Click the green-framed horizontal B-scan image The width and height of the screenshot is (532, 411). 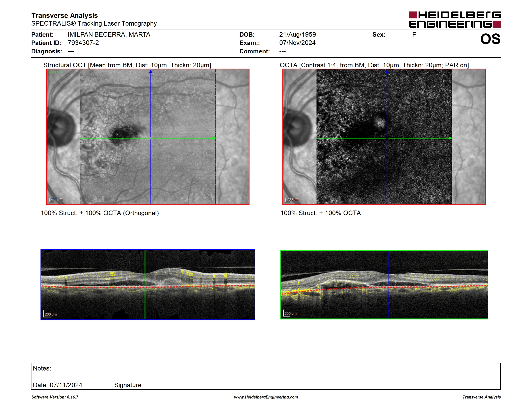pos(384,285)
